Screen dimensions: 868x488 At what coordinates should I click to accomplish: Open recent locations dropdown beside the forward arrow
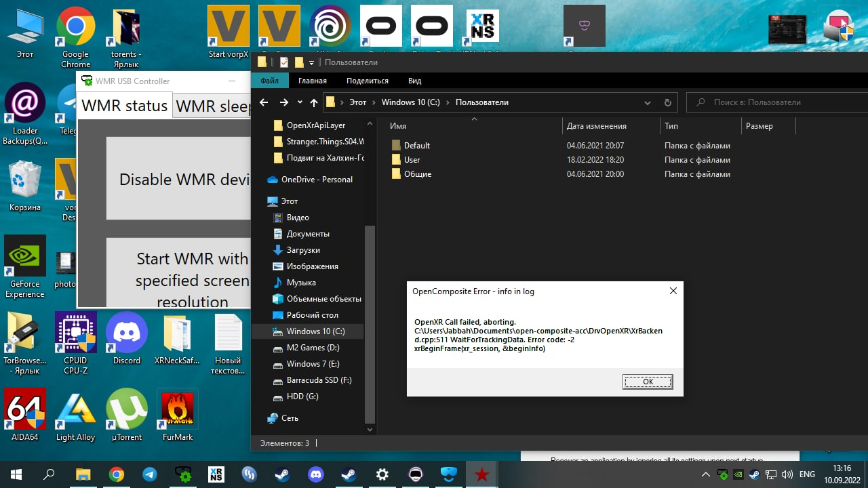[299, 102]
